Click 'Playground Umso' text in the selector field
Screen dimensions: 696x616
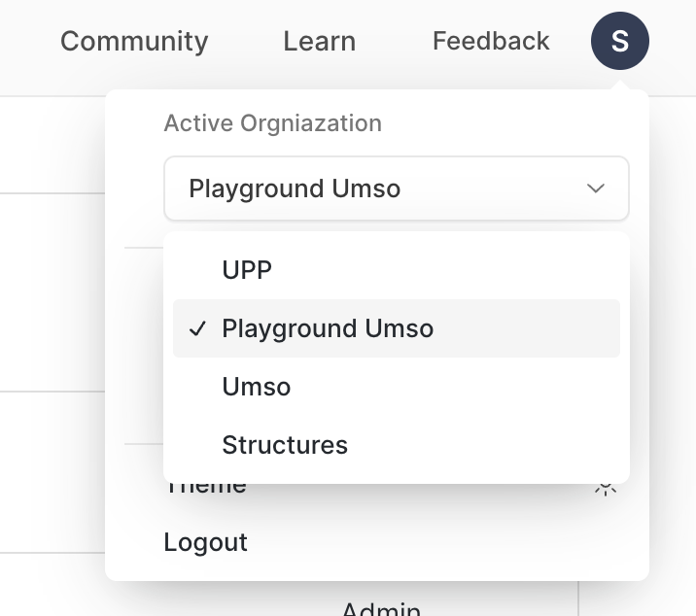(x=295, y=188)
